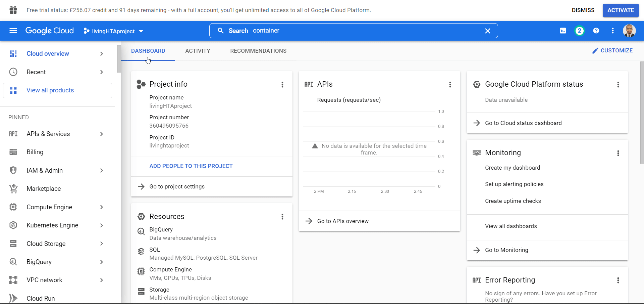Switch to the ACTIVITY tab
The image size is (644, 304).
pos(198,51)
